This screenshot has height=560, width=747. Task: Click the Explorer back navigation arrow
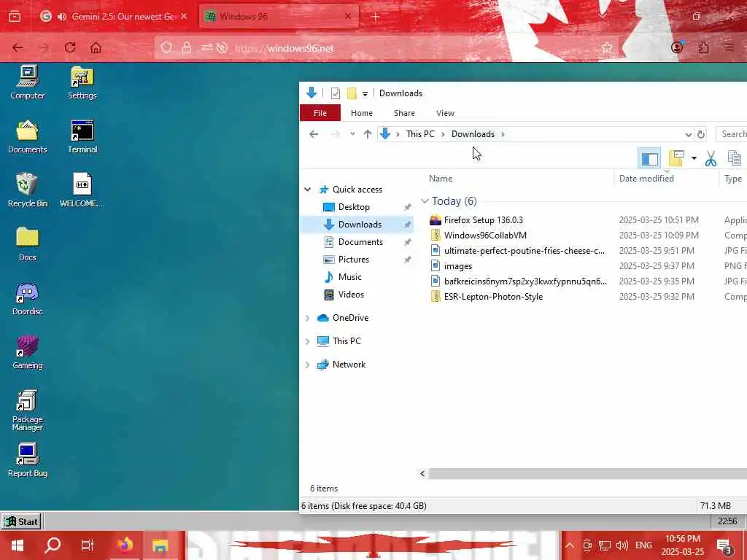click(x=314, y=134)
